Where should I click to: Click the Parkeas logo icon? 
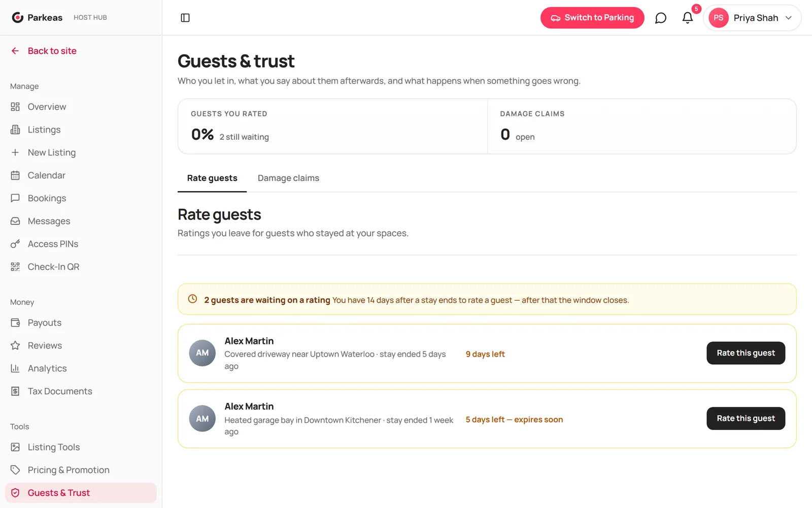(18, 18)
